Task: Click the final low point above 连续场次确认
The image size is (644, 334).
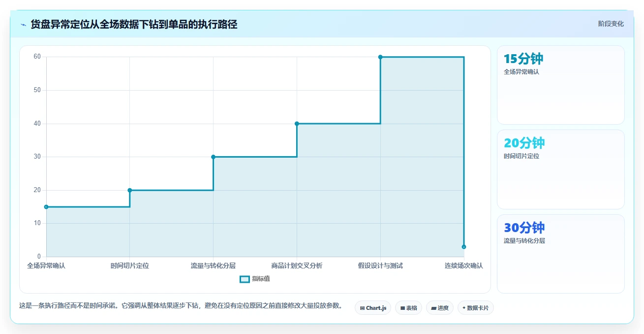Action: tap(464, 247)
